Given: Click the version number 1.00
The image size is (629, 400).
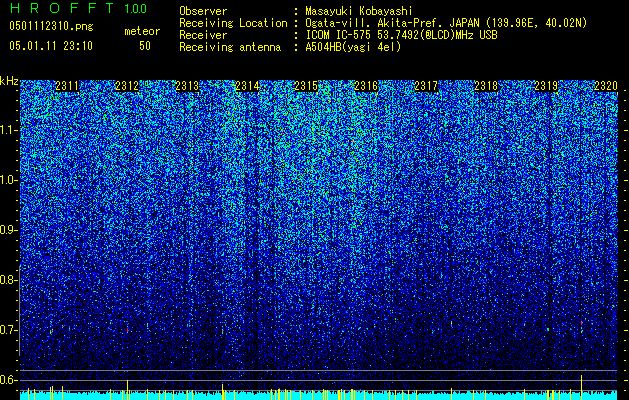Looking at the screenshot, I should point(136,9).
